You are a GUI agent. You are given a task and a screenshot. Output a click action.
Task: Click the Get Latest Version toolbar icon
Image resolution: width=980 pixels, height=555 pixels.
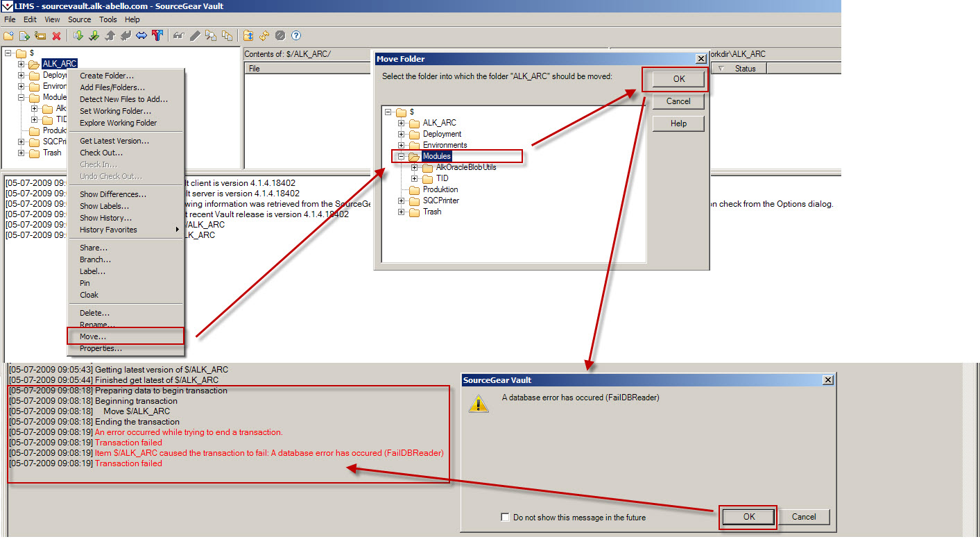click(78, 35)
